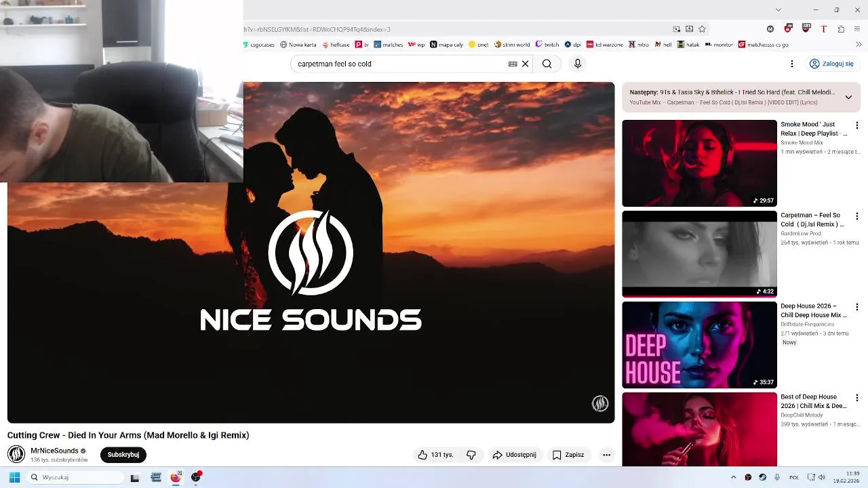Open the twitch bookmark
The image size is (868, 488).
tap(547, 45)
